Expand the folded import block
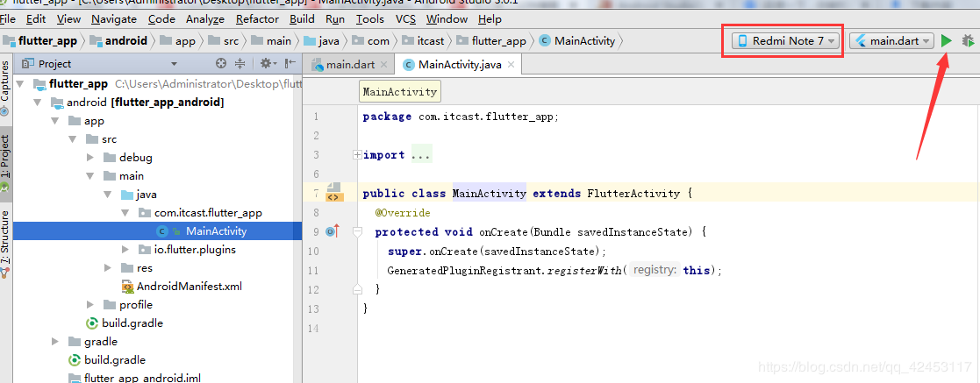The image size is (980, 383). [357, 155]
